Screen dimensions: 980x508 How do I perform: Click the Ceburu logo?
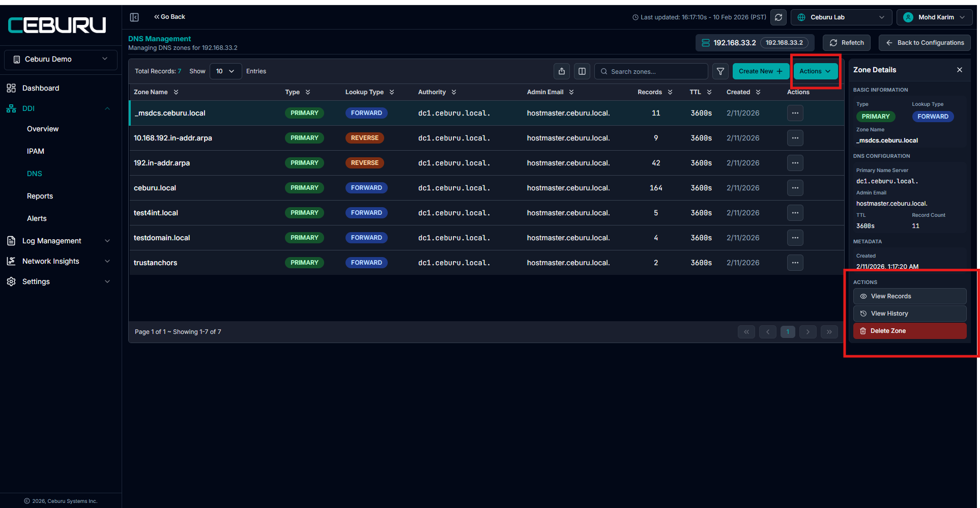pos(57,25)
